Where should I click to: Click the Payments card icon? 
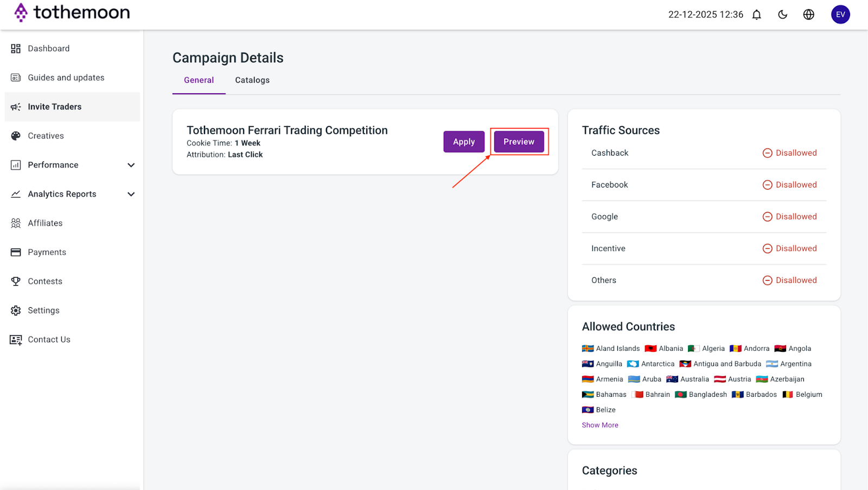16,252
